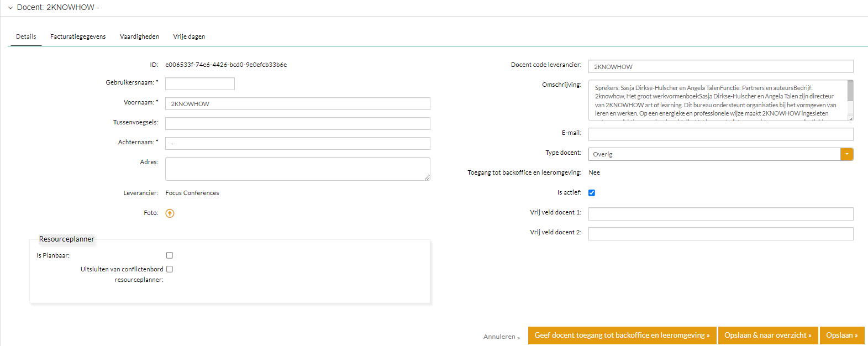Click the Annuleren link

point(501,337)
